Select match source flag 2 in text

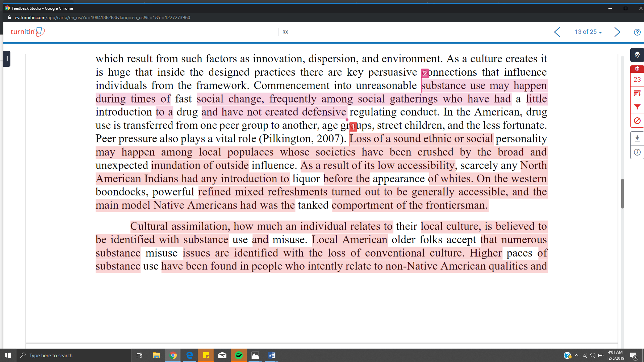tap(425, 73)
